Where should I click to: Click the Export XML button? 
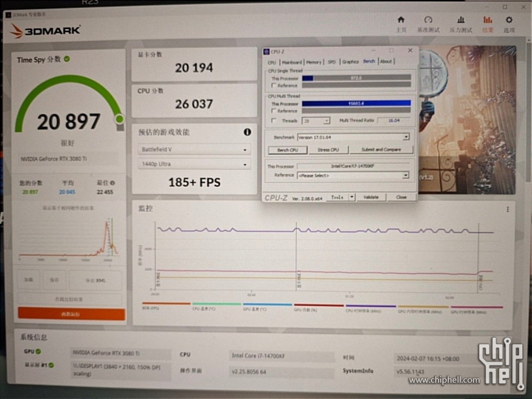coord(95,280)
